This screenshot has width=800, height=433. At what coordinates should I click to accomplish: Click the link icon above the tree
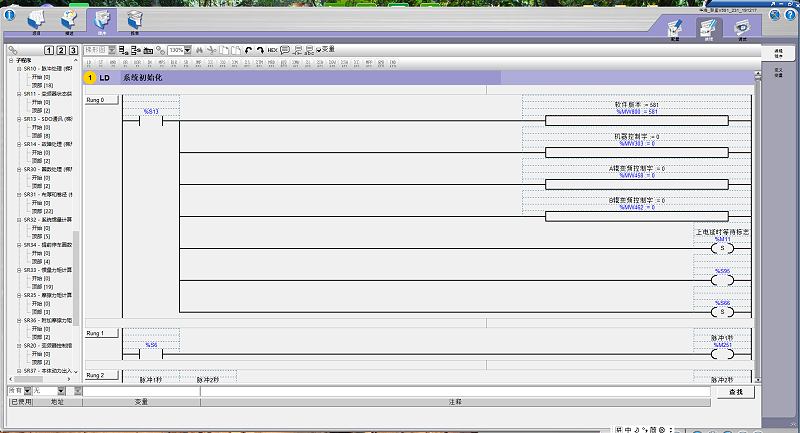point(13,50)
